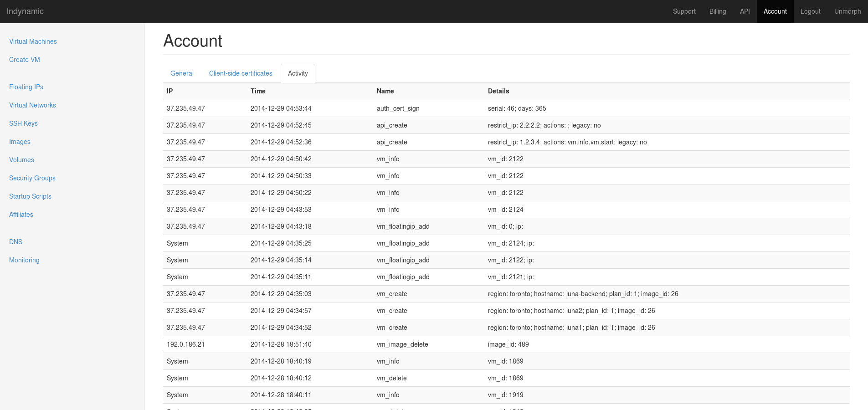Click details 'vm_id: 2121; ip:'
Screen dimensions: 868x410
click(511, 277)
